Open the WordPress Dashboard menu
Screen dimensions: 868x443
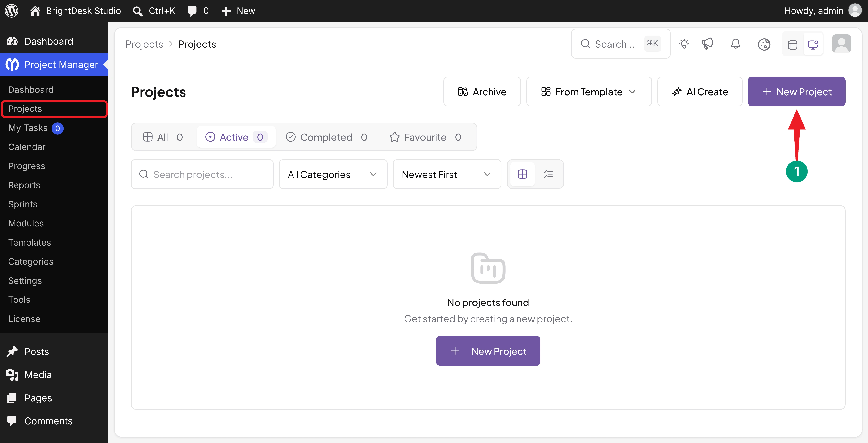pyautogui.click(x=54, y=41)
